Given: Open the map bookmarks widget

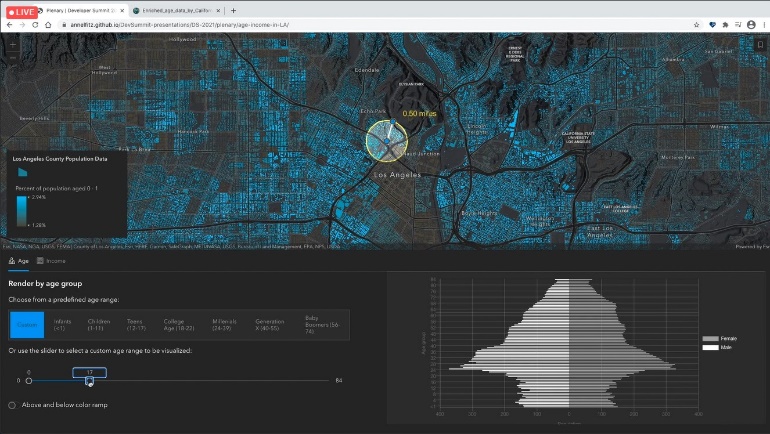Looking at the screenshot, I should 760,44.
